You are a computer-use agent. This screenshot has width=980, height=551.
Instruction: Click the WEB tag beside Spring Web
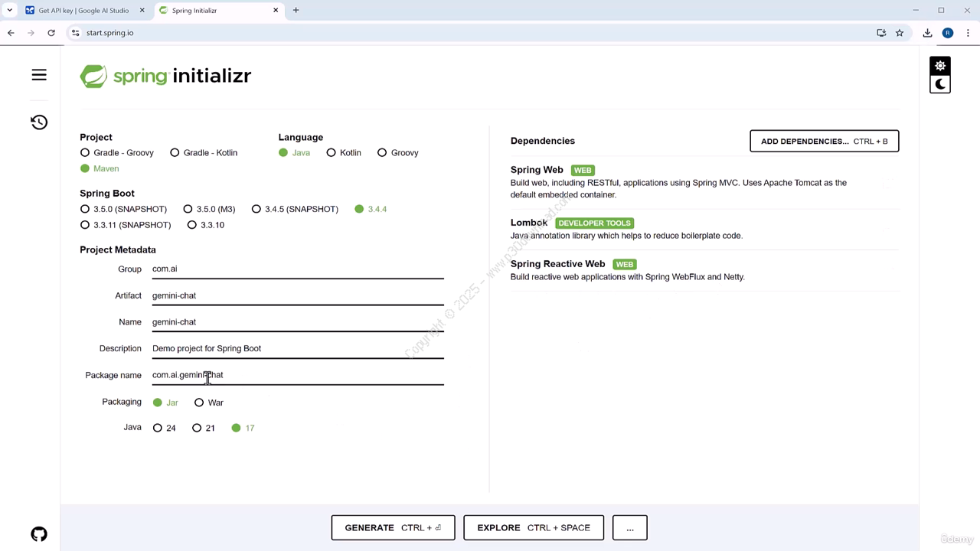[583, 171]
